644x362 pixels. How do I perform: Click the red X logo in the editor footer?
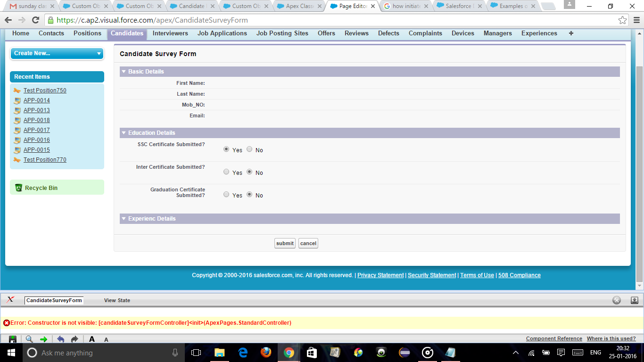click(10, 300)
